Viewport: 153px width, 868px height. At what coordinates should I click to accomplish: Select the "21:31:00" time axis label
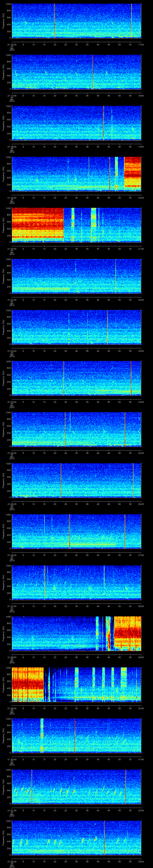[x=12, y=810]
